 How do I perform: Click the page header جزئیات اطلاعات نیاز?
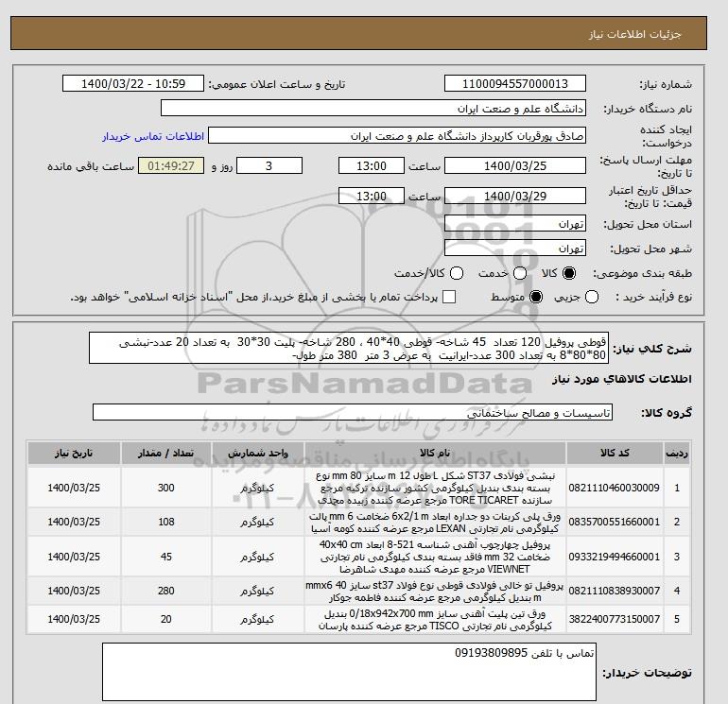634,34
